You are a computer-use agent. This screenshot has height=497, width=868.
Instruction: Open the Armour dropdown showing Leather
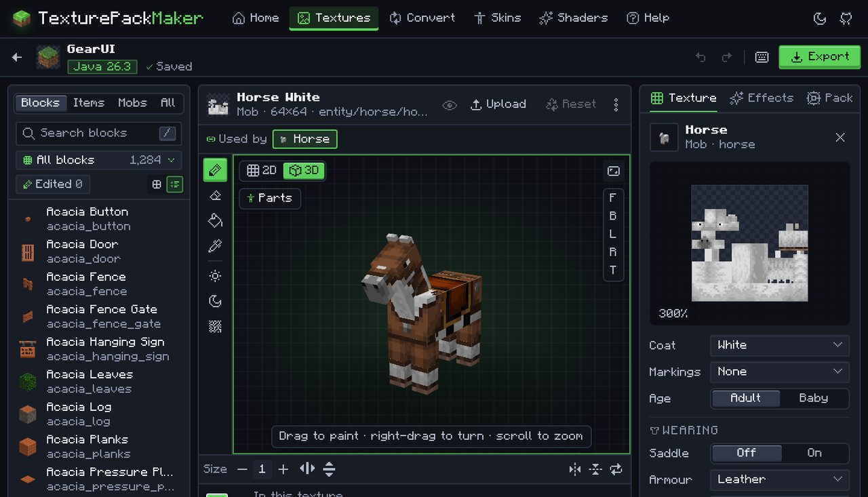point(780,479)
